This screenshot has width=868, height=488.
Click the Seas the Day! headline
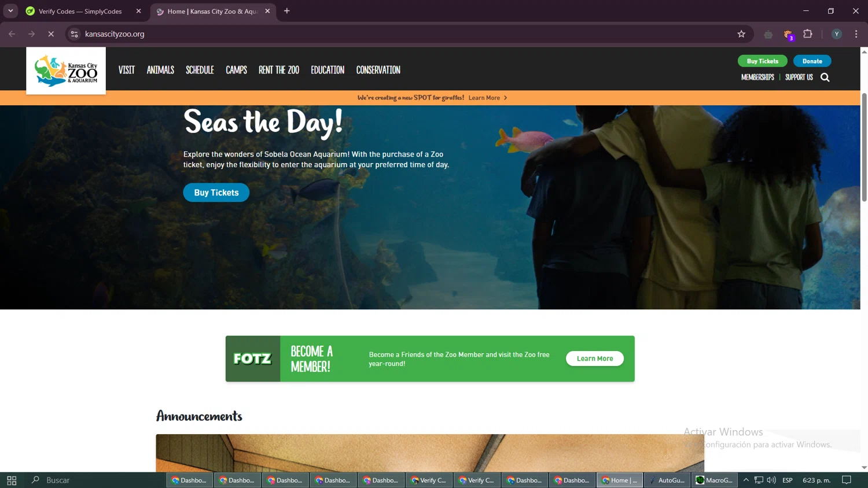tap(263, 123)
